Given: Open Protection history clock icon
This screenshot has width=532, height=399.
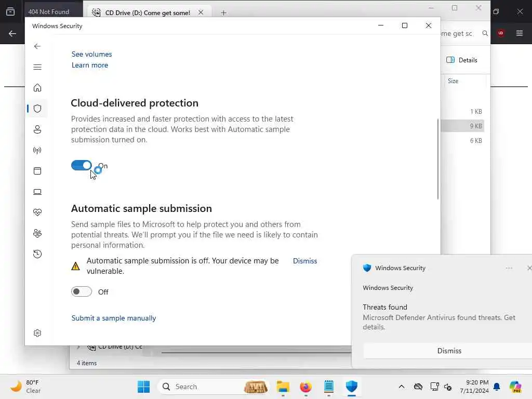Looking at the screenshot, I should click(37, 254).
